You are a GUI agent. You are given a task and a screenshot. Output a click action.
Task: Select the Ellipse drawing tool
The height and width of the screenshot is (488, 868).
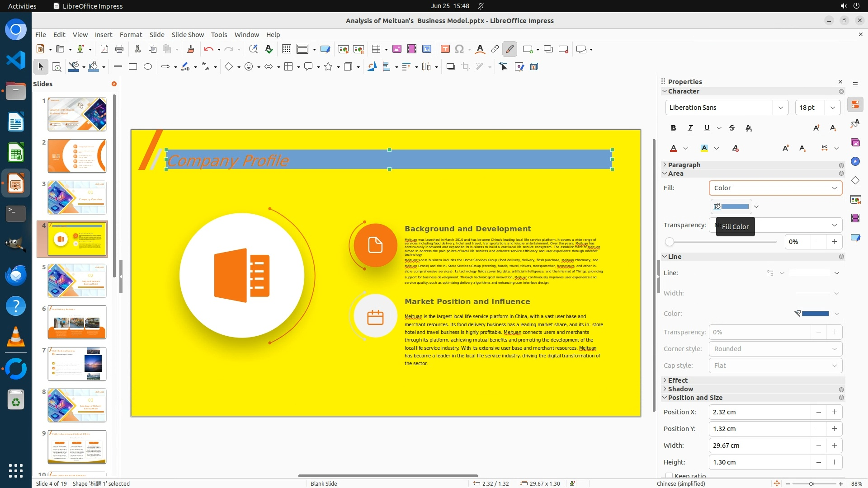click(148, 67)
